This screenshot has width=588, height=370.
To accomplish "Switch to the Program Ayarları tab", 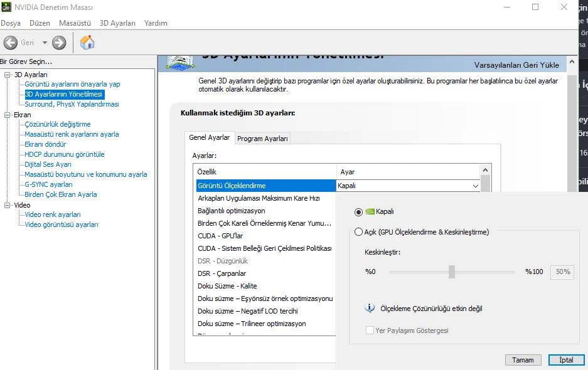I will tap(262, 139).
